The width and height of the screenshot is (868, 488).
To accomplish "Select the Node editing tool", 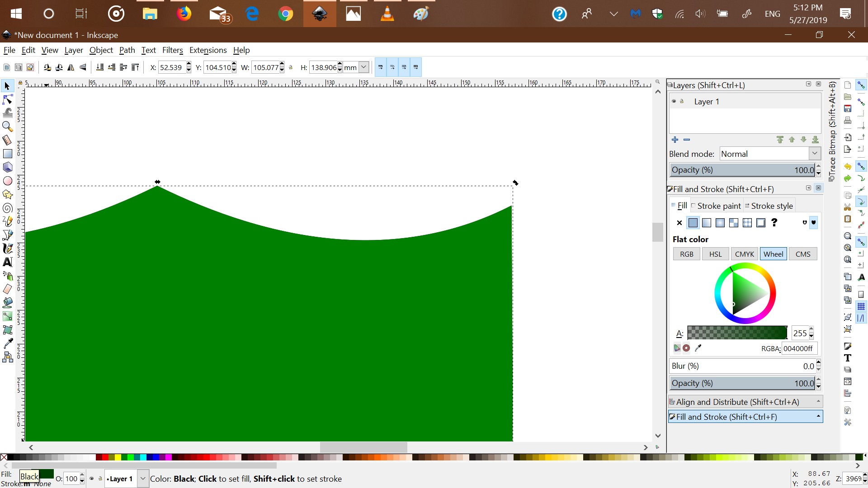I will point(8,99).
